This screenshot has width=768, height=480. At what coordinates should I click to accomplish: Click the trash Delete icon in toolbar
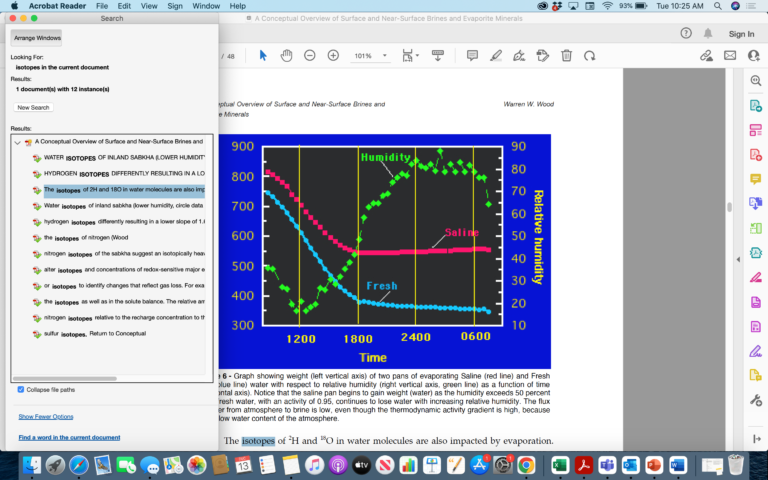[x=566, y=56]
